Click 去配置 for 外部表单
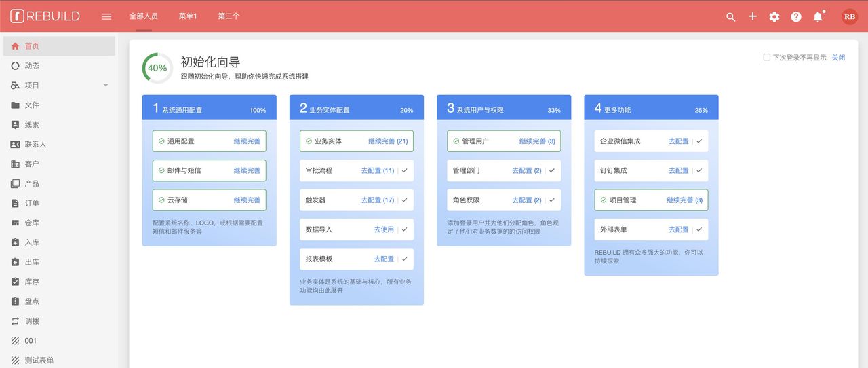Viewport: 868px width, 368px height. [679, 229]
